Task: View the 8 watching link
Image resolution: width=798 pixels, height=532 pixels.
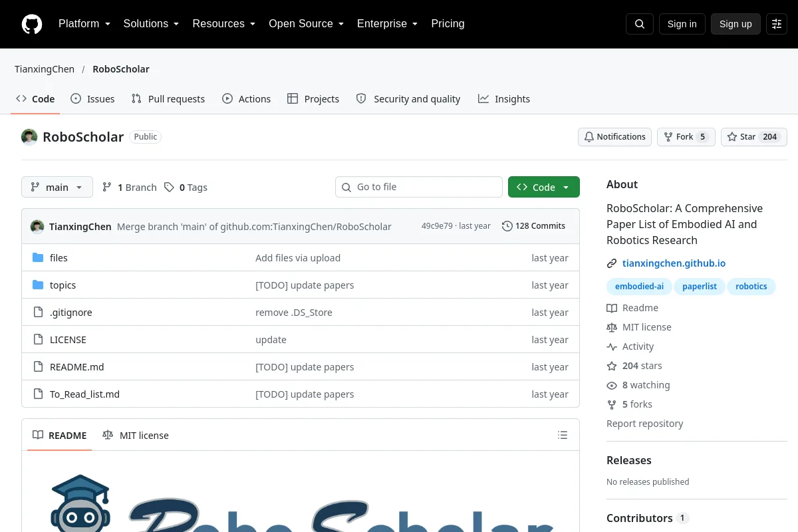Action: pyautogui.click(x=638, y=385)
